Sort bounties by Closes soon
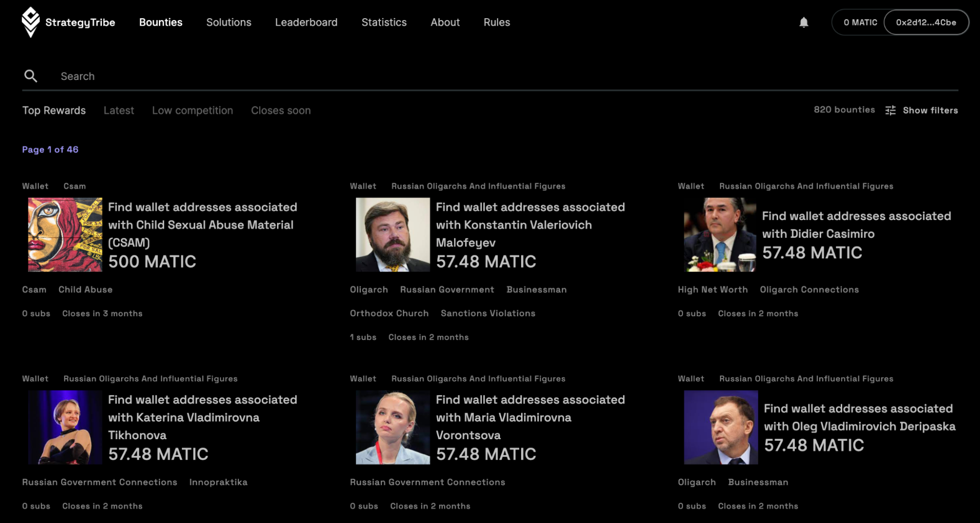Image resolution: width=980 pixels, height=523 pixels. [x=280, y=110]
